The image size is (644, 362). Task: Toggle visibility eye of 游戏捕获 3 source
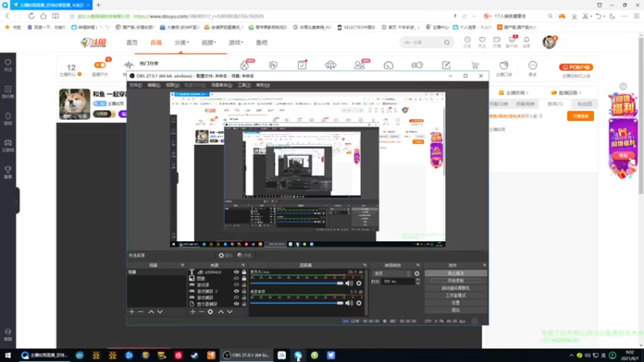point(236,291)
